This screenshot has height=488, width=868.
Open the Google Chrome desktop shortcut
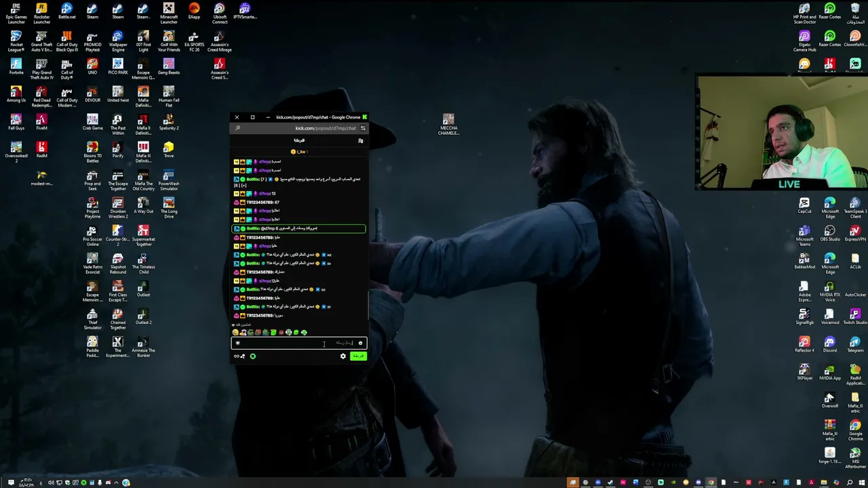(855, 430)
